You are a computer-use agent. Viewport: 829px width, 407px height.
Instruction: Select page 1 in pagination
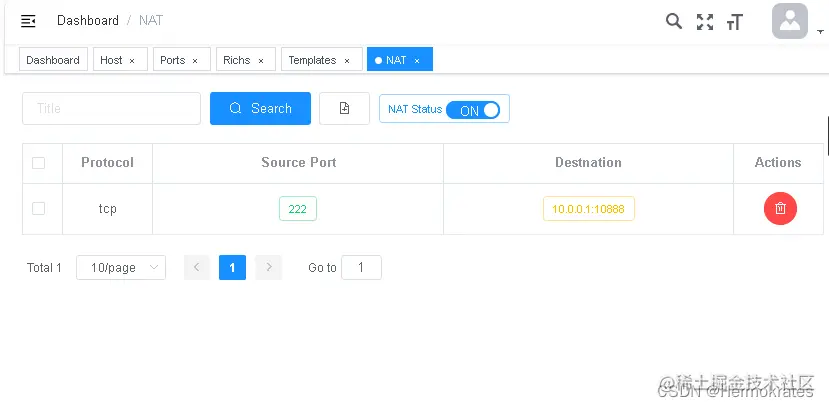(x=232, y=267)
